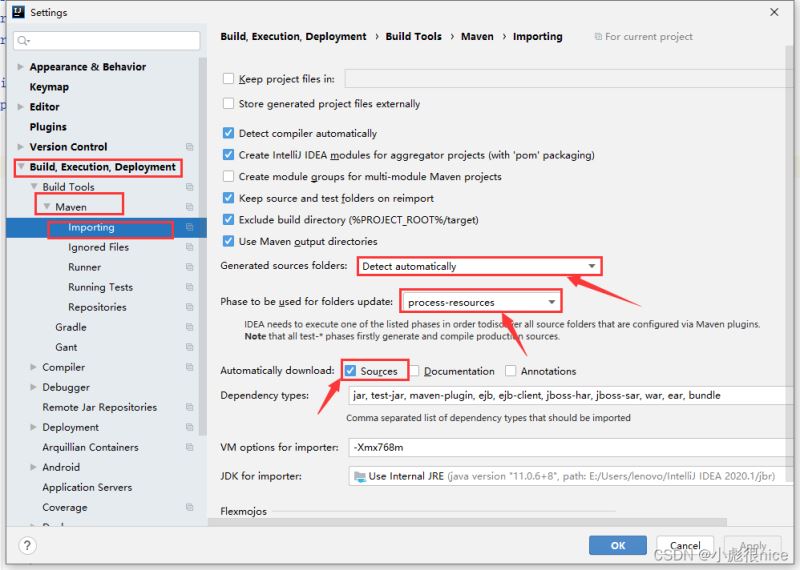Expand the Version Control tree node
Viewport: 800px width, 570px height.
coord(20,147)
